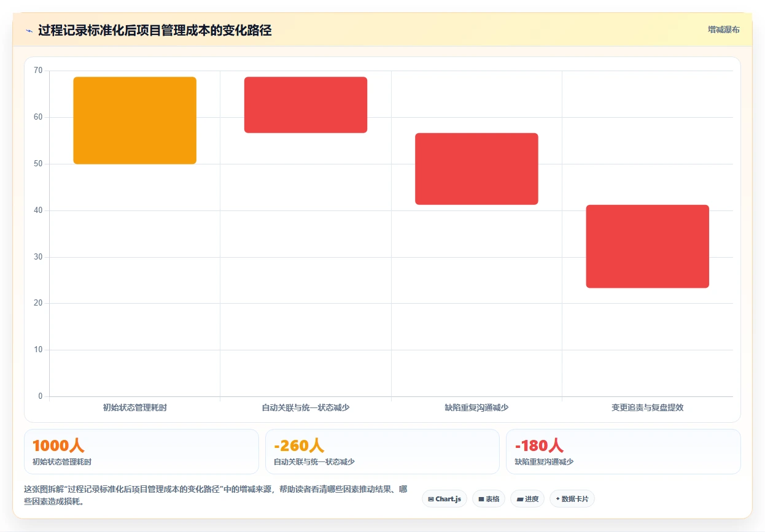Select the red 缺陷重复沟通减少 bar
This screenshot has width=765, height=532.
pos(476,169)
